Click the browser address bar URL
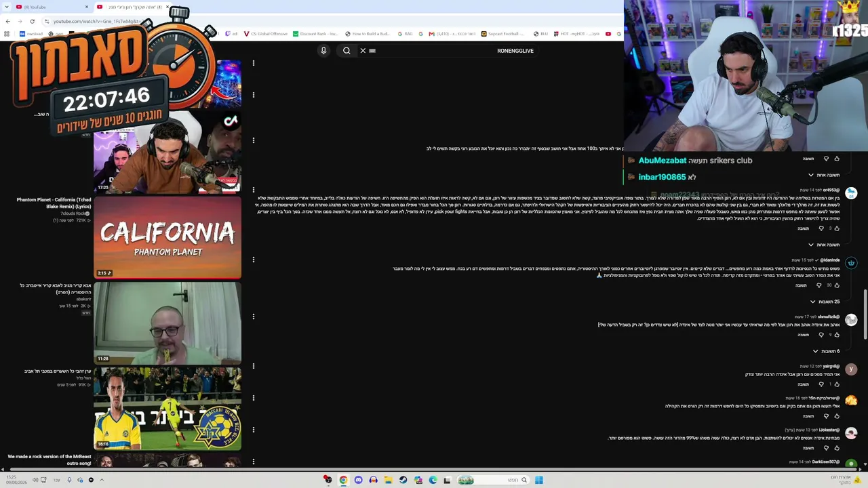868x488 pixels. point(97,21)
